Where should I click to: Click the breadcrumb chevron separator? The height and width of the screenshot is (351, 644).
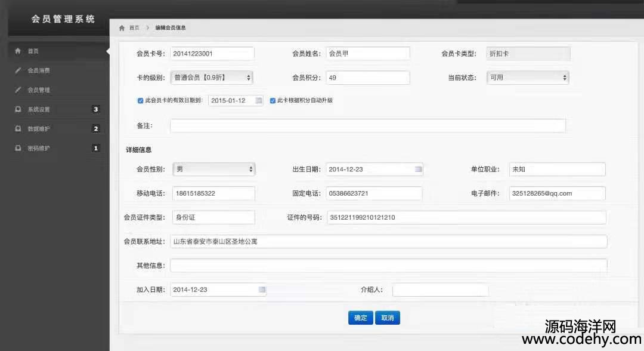pos(147,28)
